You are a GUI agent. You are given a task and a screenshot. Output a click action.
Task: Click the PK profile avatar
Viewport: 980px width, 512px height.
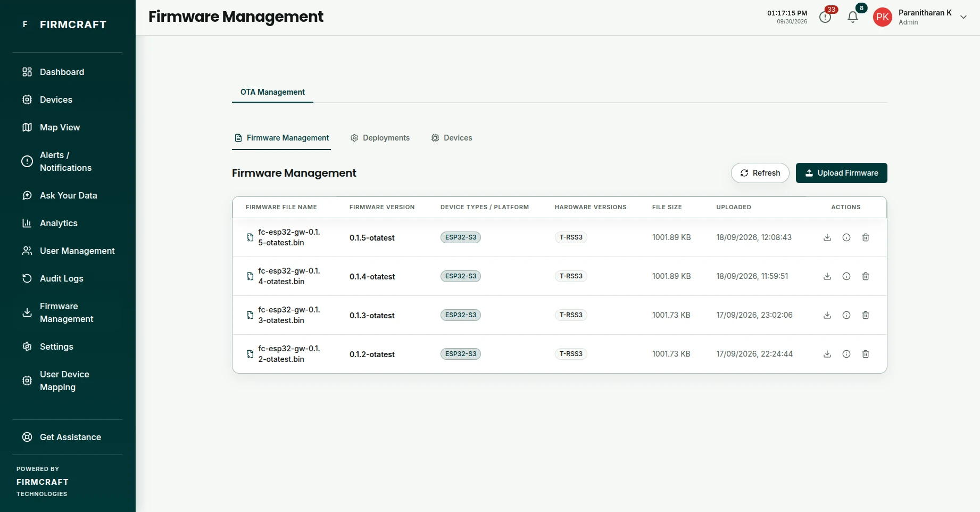(883, 17)
